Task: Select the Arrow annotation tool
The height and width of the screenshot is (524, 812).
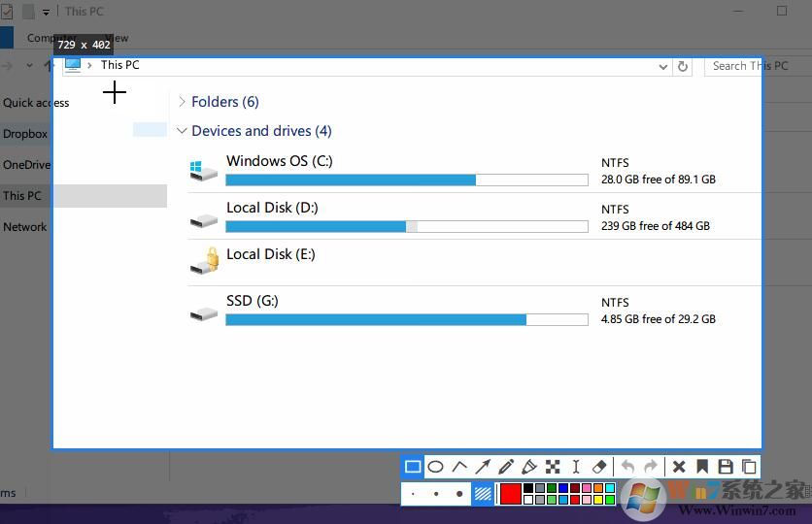Action: tap(483, 467)
